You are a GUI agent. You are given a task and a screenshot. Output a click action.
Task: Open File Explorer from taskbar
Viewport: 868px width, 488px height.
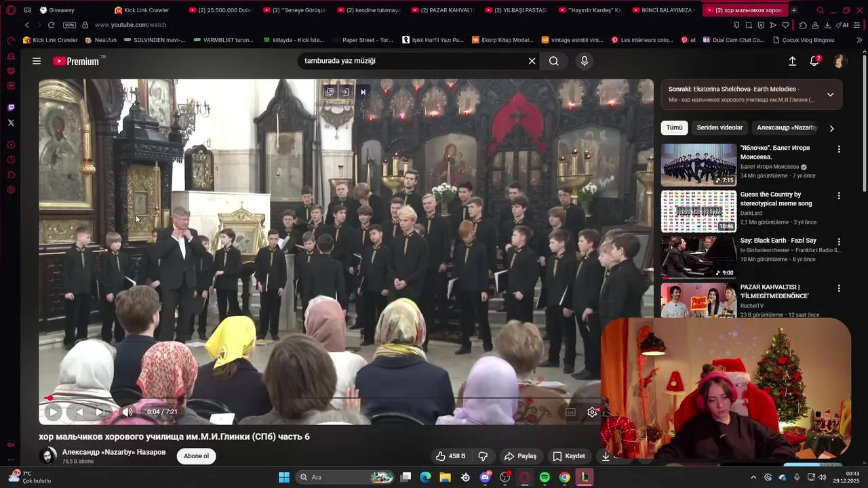tap(445, 477)
